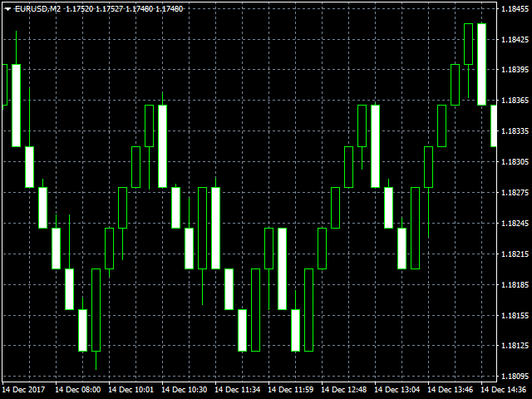Click the 14 Dec 08:00 time label
Viewport: 532px width, 399px height.
tap(77, 389)
